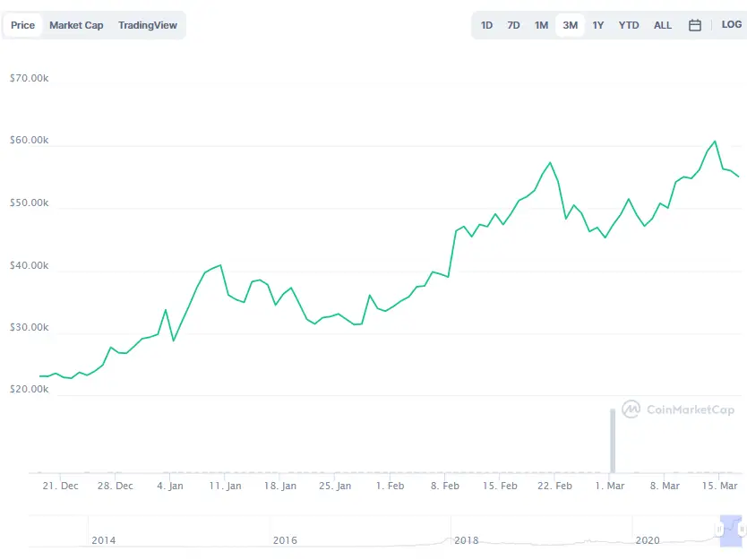This screenshot has width=747, height=560.
Task: Click the price peak near 15. Mar
Action: pyautogui.click(x=715, y=141)
